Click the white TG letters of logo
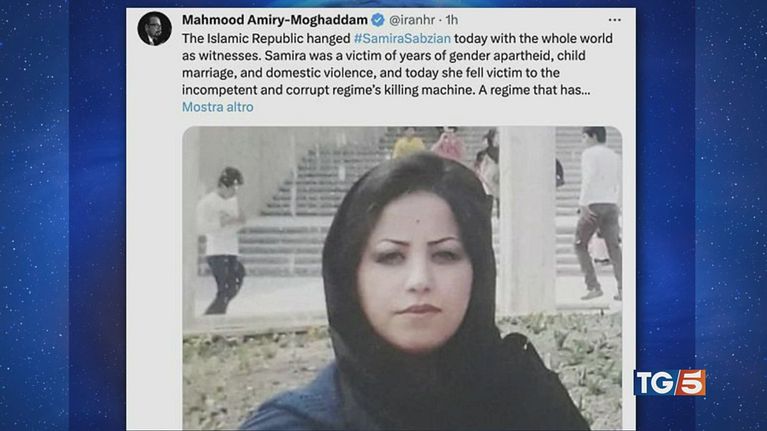This screenshot has width=767, height=431. [x=655, y=383]
